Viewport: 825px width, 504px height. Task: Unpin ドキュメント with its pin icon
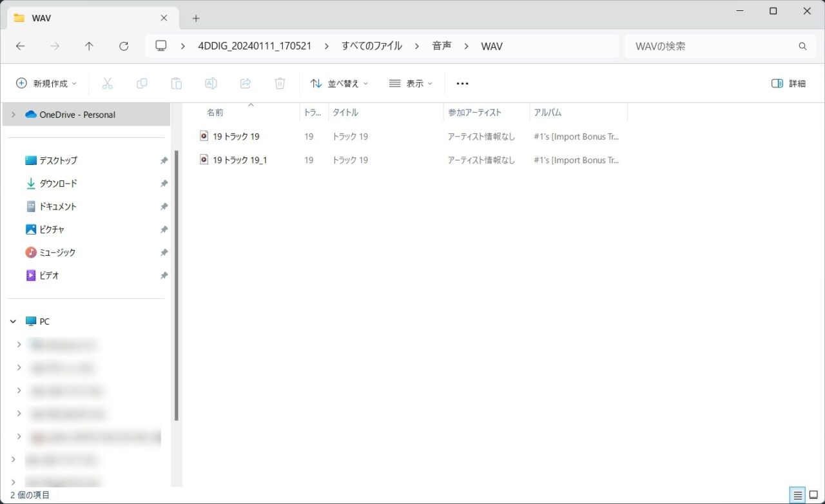tap(164, 207)
